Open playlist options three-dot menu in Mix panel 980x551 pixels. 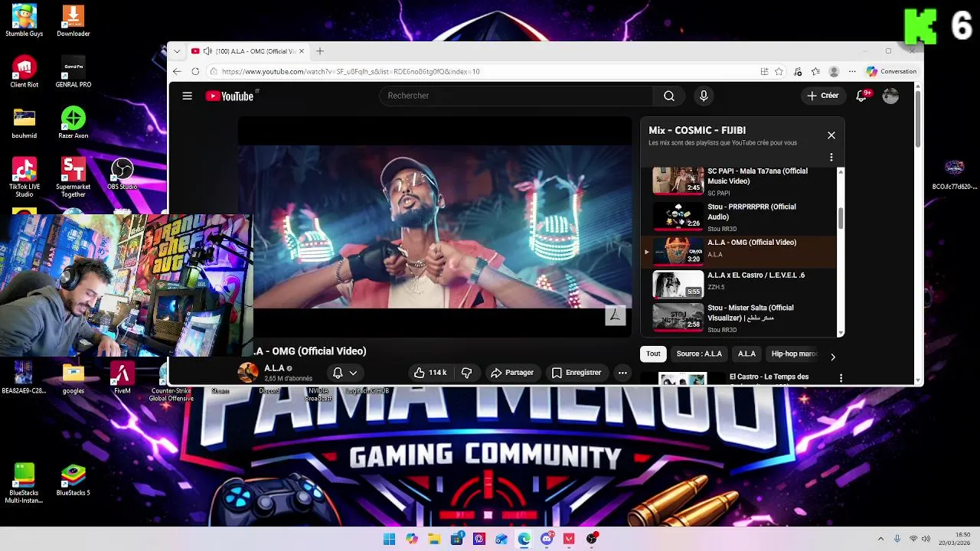[831, 158]
